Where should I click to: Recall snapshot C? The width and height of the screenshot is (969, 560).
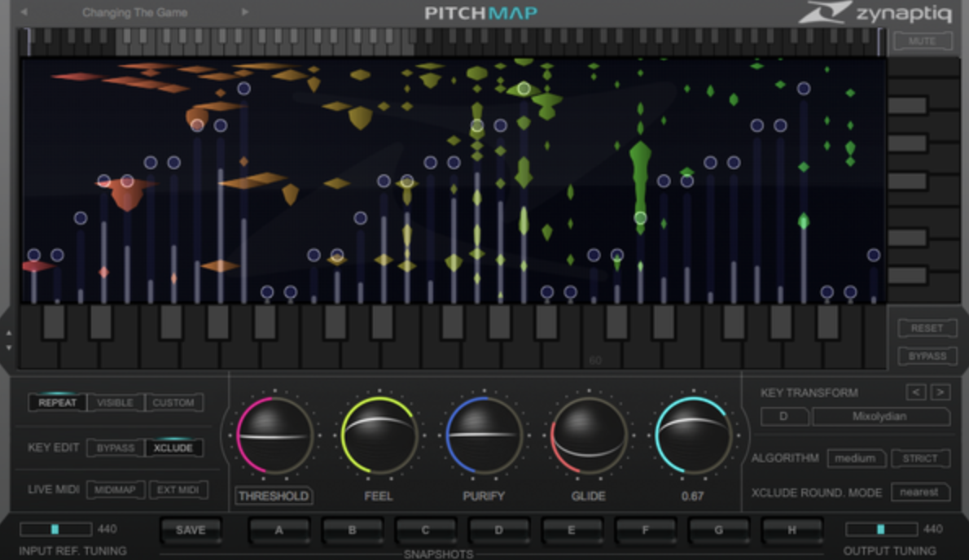click(425, 530)
